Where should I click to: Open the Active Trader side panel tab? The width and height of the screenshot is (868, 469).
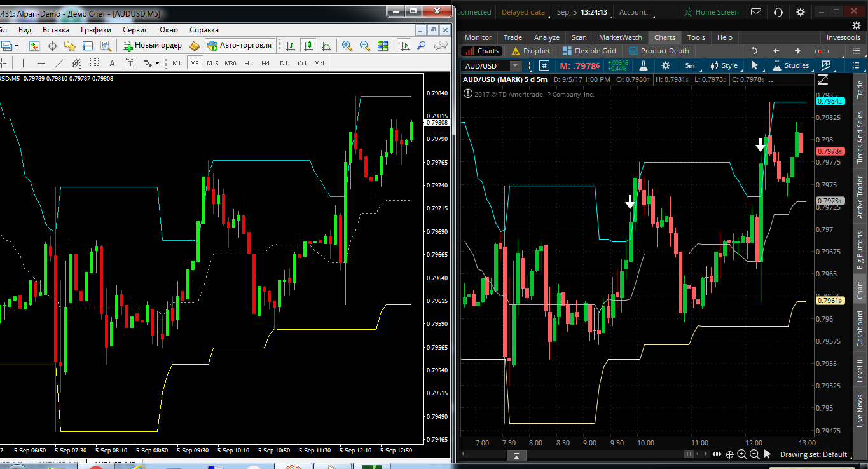(x=860, y=198)
